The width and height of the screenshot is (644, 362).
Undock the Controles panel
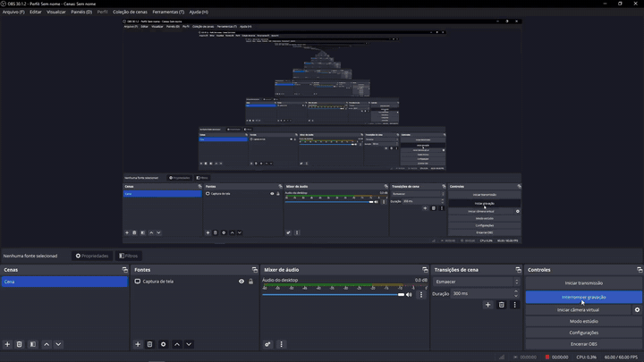(640, 270)
